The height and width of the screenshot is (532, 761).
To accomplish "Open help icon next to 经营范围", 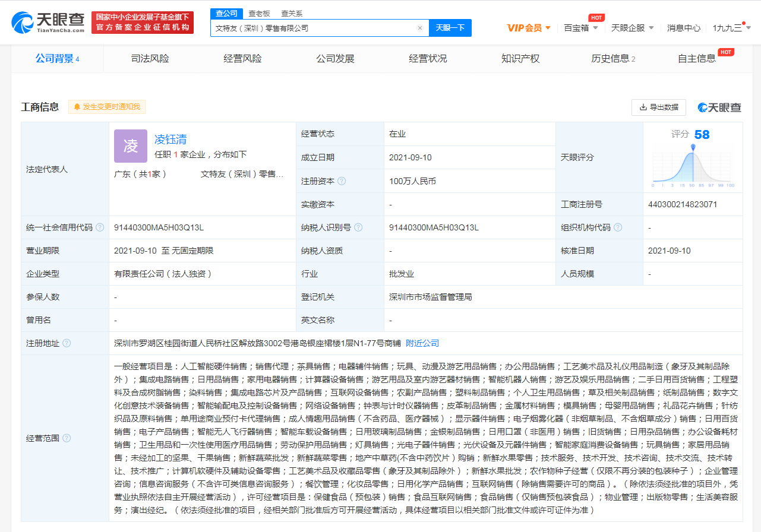I will coord(67,438).
